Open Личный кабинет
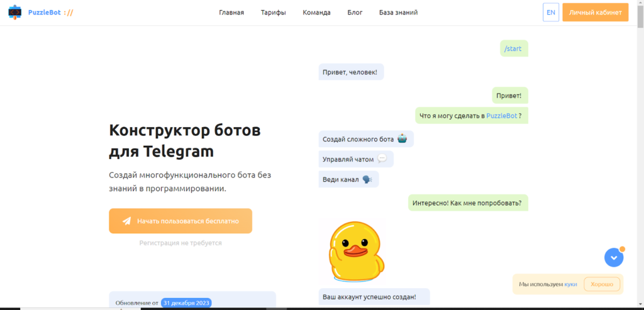The height and width of the screenshot is (310, 644). click(x=595, y=13)
